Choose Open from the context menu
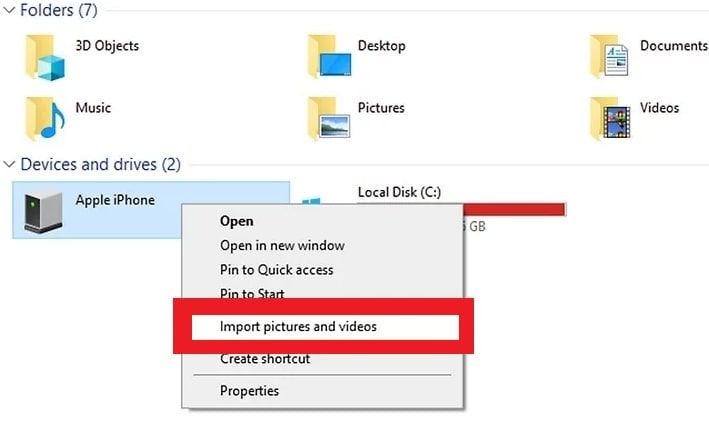 pyautogui.click(x=236, y=221)
